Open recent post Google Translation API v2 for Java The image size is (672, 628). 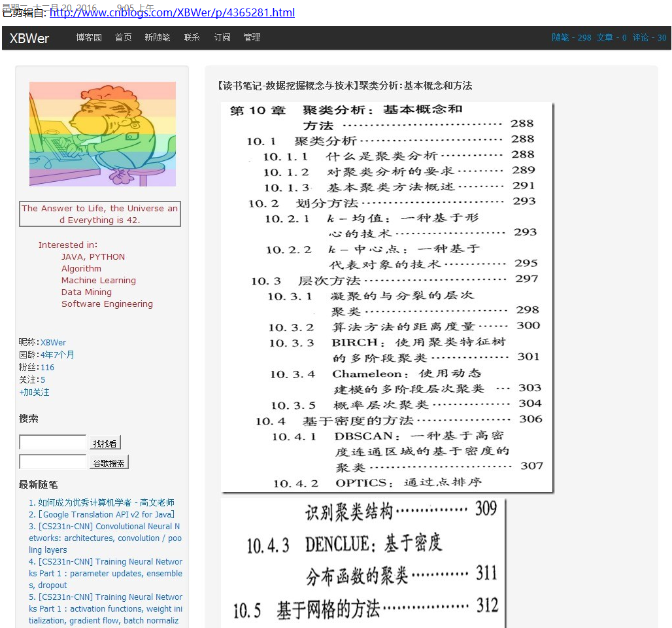107,514
